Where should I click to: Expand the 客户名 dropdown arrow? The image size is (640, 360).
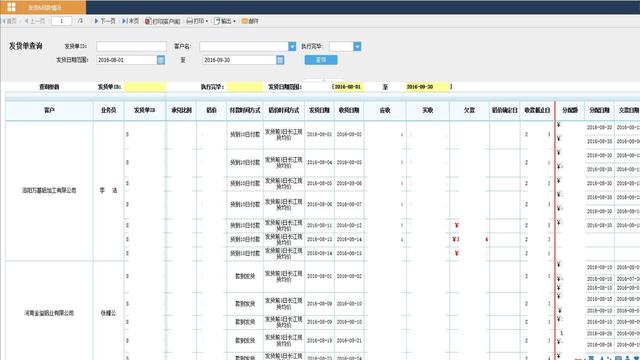pyautogui.click(x=292, y=47)
